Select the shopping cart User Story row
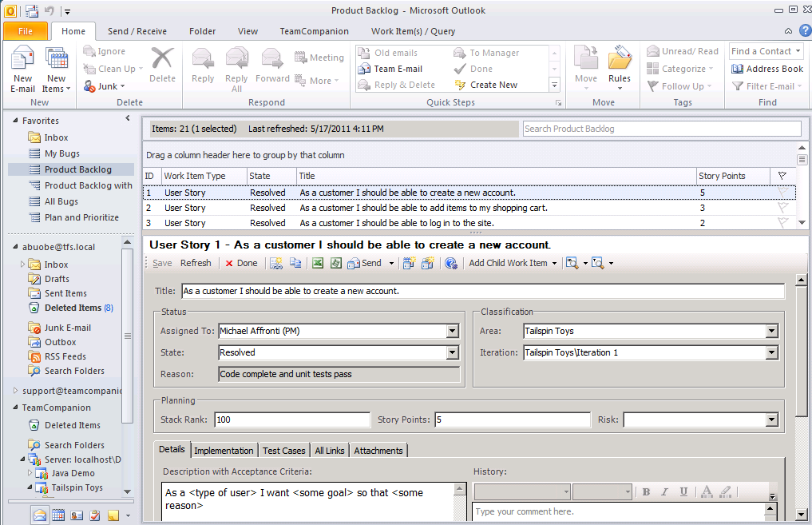The width and height of the screenshot is (812, 525). [469, 208]
